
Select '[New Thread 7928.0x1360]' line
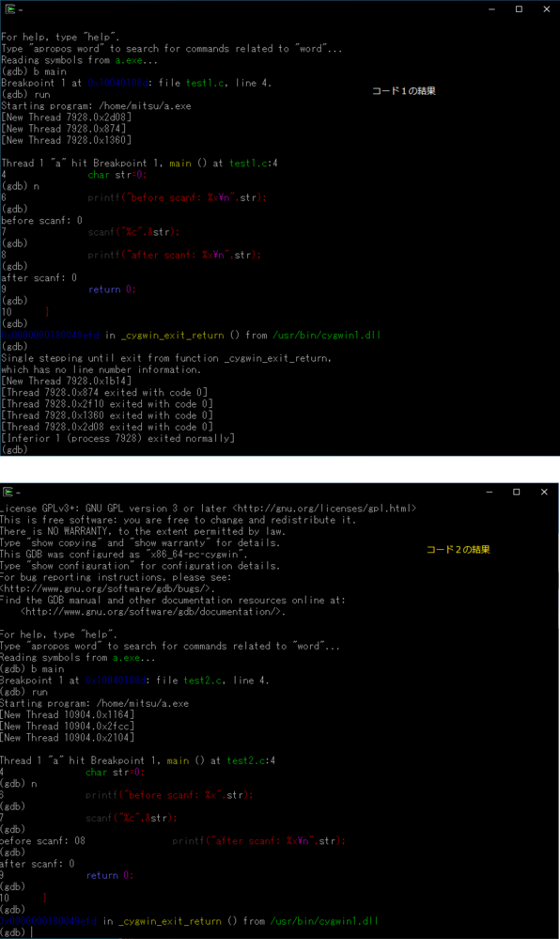coord(66,140)
